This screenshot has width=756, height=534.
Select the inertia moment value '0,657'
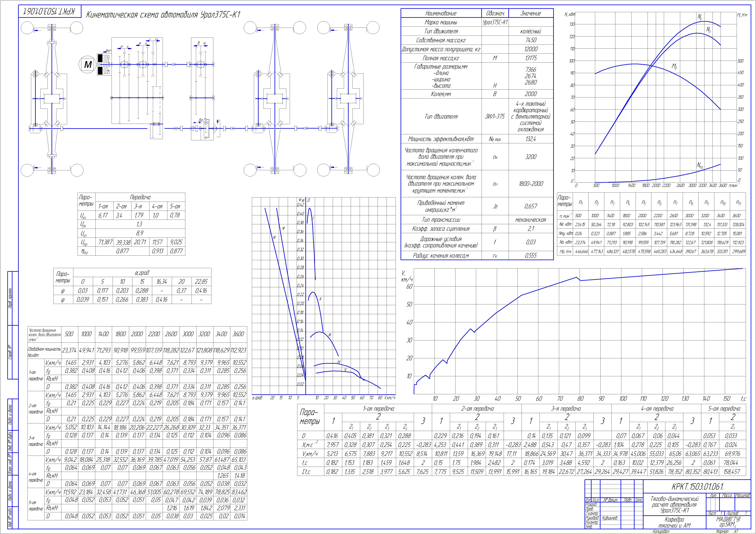click(531, 206)
